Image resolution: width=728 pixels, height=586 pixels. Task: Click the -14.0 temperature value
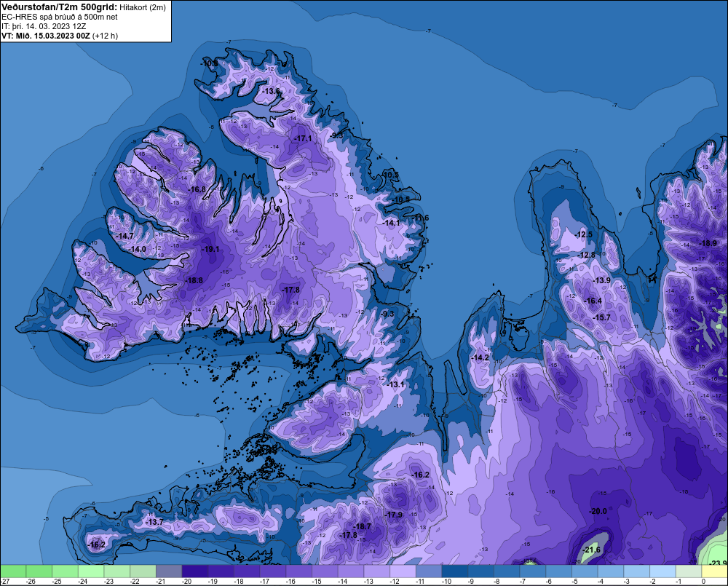[x=138, y=250]
